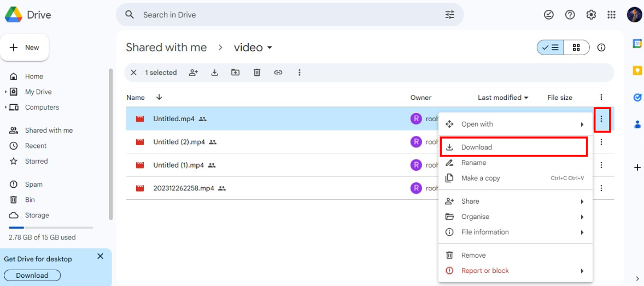Click the download icon in selection toolbar
Image resolution: width=644 pixels, height=286 pixels.
coord(214,73)
